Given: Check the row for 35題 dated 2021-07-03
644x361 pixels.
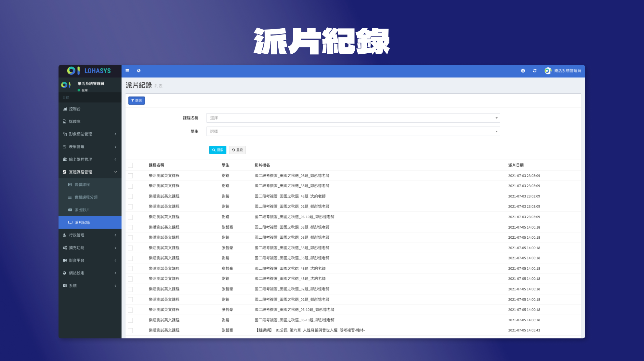Looking at the screenshot, I should 130,186.
